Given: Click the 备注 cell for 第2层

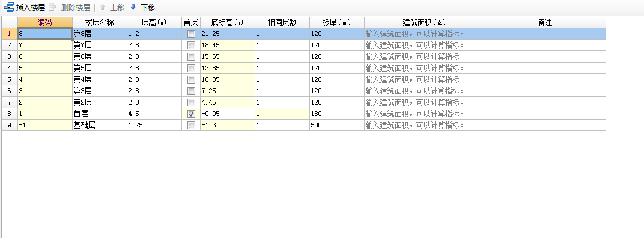Looking at the screenshot, I should pyautogui.click(x=545, y=102).
